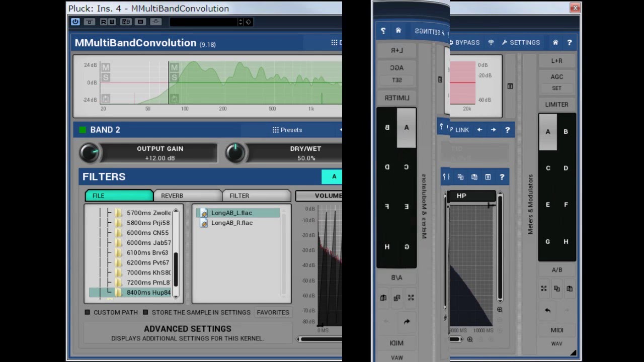The image size is (644, 362).
Task: Click the unmirrored A/B button
Action: (557, 270)
